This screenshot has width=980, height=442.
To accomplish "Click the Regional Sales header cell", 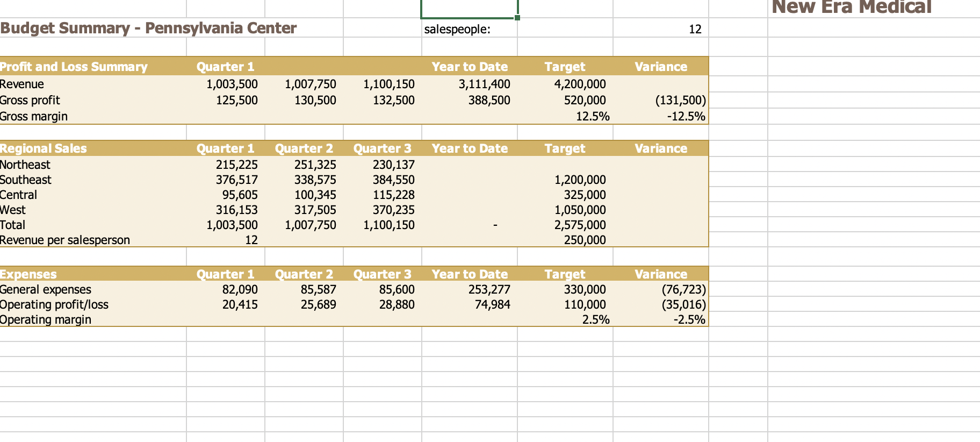I will pyautogui.click(x=44, y=148).
